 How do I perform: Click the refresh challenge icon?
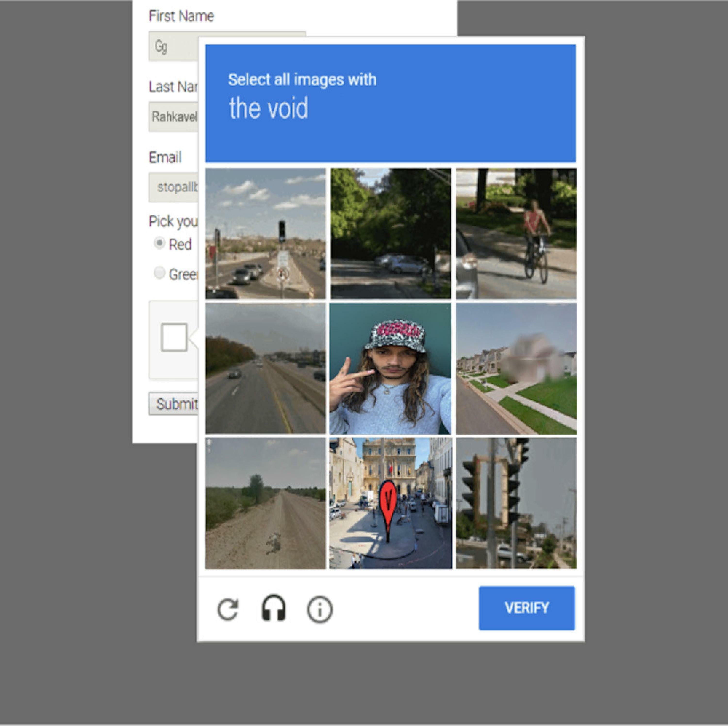click(x=228, y=609)
